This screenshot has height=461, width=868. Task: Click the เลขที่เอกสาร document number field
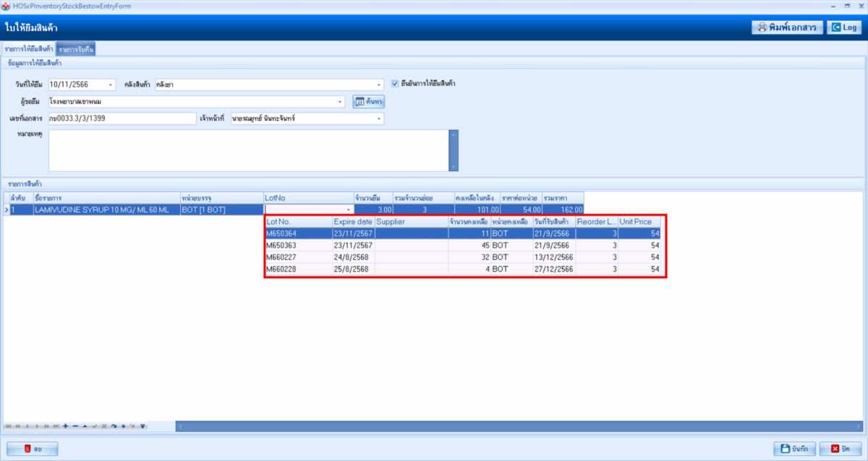pos(122,119)
